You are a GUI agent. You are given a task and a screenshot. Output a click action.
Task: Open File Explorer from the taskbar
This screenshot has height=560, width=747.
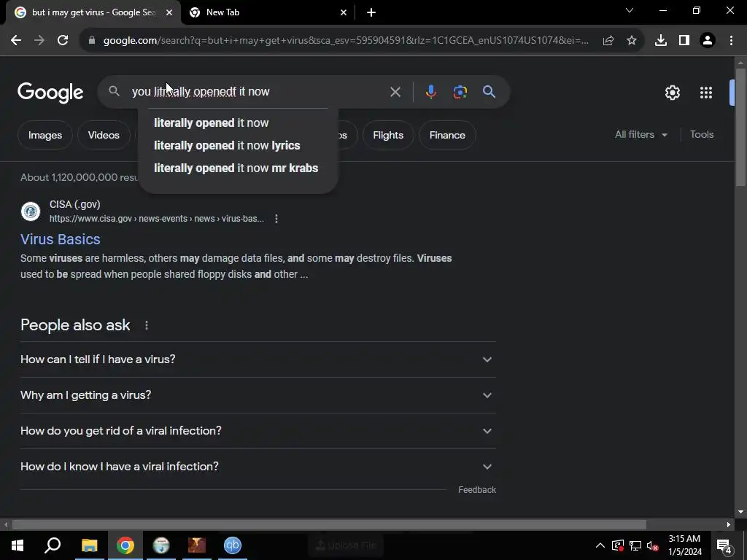(x=90, y=545)
